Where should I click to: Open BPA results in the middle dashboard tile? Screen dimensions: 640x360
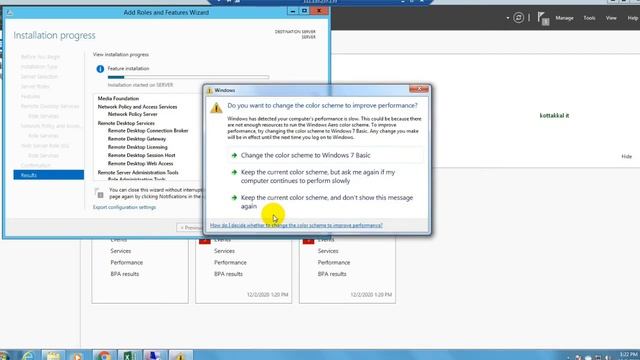tap(228, 274)
